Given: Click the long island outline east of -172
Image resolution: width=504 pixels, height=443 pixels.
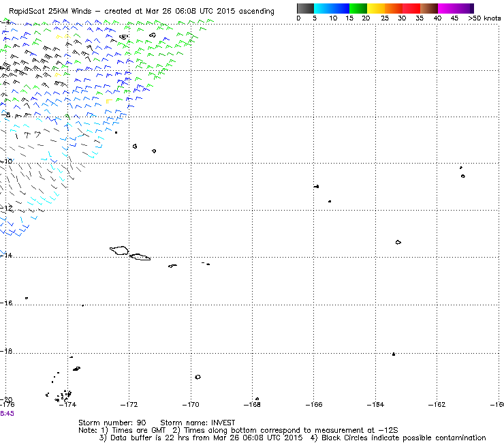Looking at the screenshot, I should [x=140, y=257].
